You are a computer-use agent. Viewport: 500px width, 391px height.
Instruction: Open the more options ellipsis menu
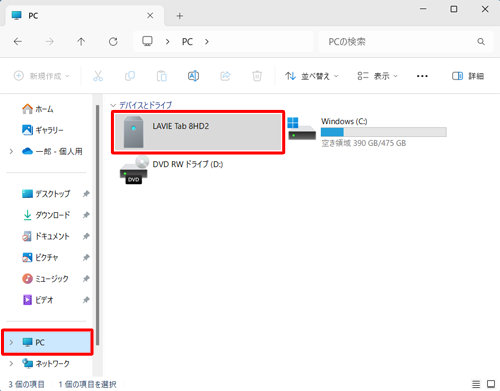coord(422,76)
